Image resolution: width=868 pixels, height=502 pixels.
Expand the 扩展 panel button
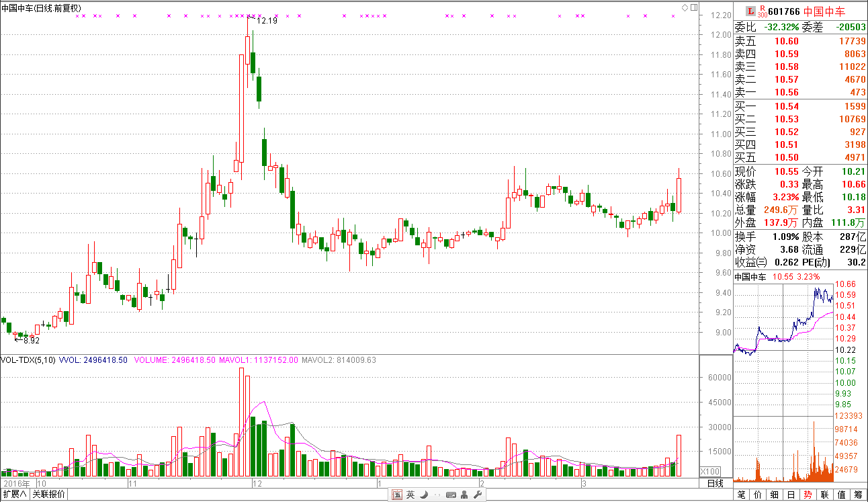pyautogui.click(x=14, y=495)
